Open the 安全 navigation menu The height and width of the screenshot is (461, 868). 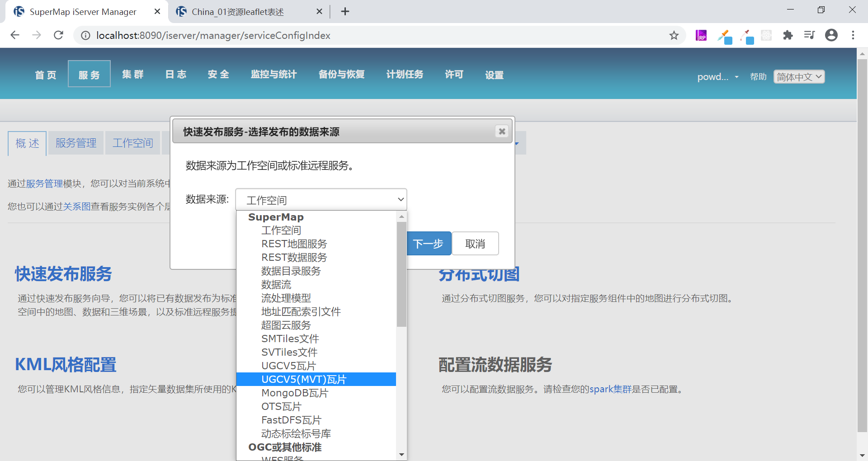tap(218, 74)
